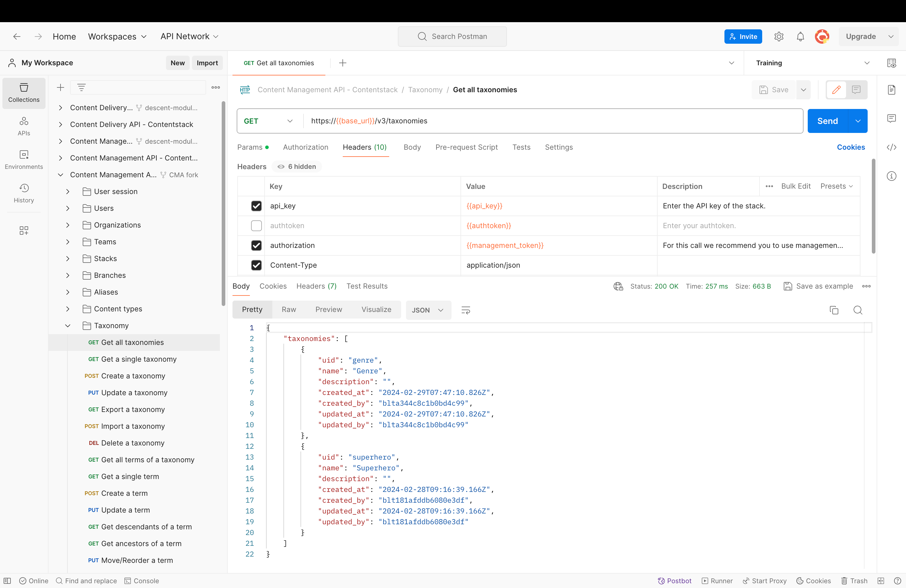The image size is (906, 588).
Task: Create new collection with plus icon
Action: (x=60, y=87)
